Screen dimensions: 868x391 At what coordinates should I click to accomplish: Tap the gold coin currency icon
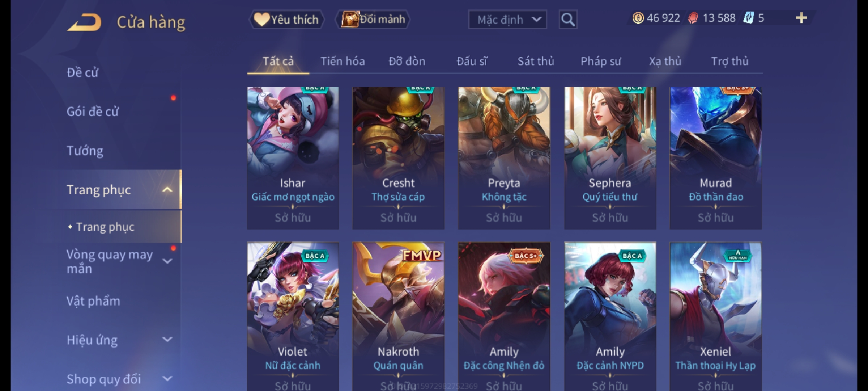638,18
